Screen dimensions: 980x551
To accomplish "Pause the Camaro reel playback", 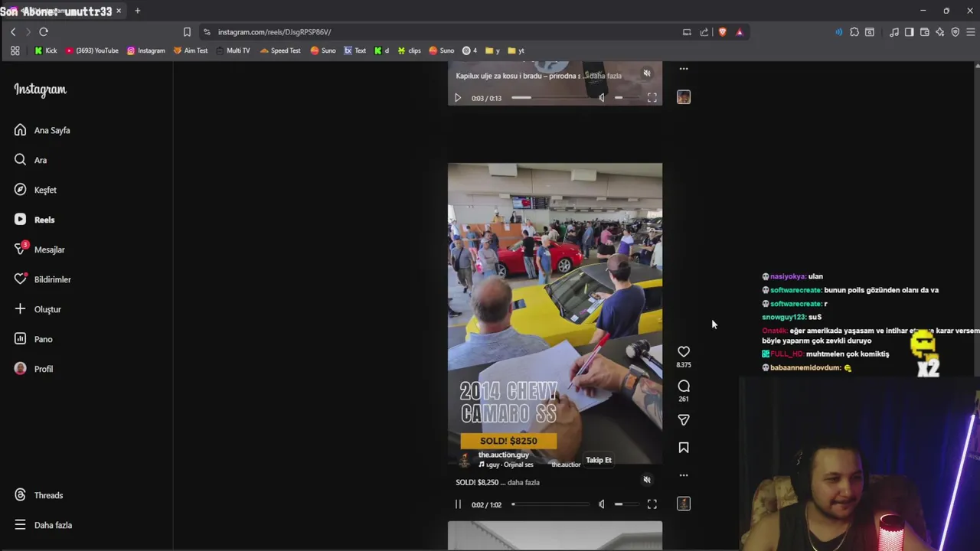I will [x=458, y=504].
